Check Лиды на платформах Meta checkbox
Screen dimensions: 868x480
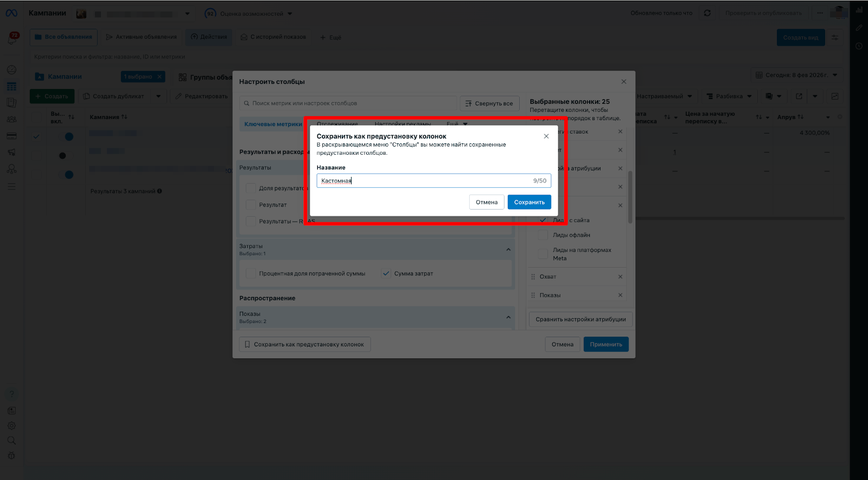pyautogui.click(x=543, y=254)
